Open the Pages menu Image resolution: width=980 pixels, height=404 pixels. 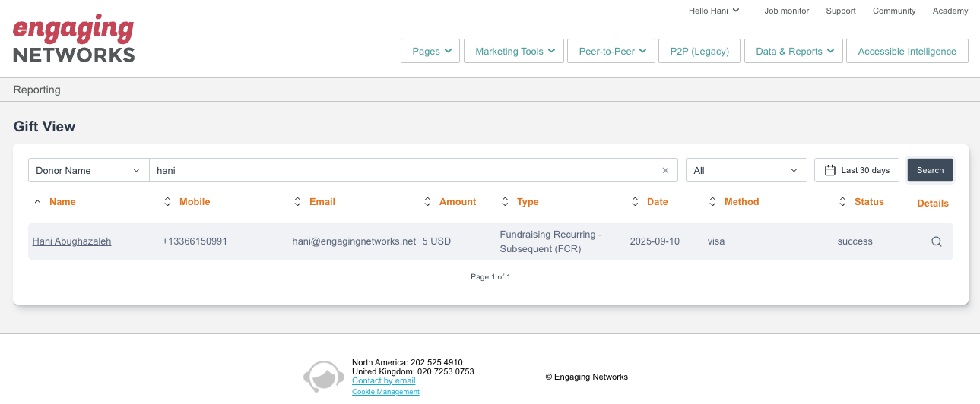430,52
